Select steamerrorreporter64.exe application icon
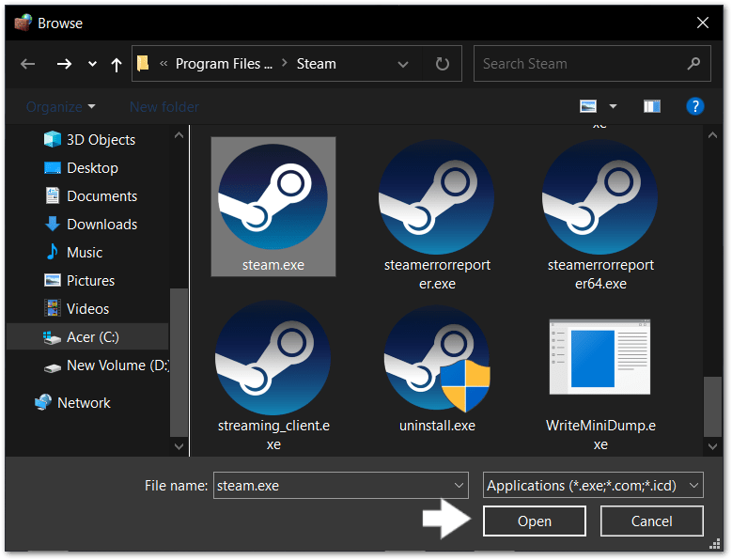This screenshot has height=560, width=732. tap(600, 197)
